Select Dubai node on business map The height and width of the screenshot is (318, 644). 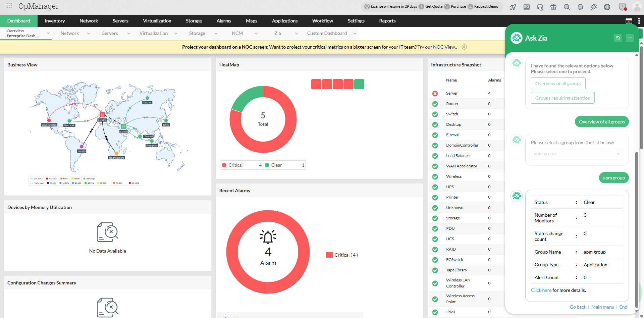point(123,126)
